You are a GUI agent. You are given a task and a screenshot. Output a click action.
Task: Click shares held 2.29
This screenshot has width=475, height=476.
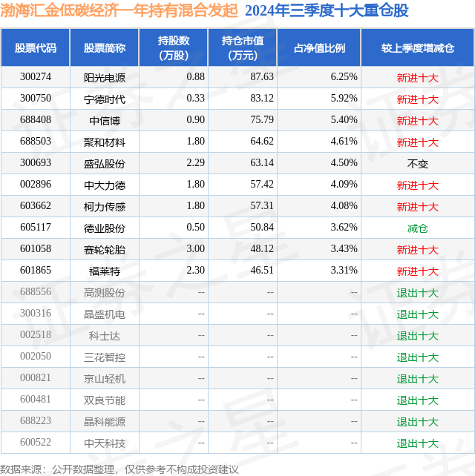[195, 163]
